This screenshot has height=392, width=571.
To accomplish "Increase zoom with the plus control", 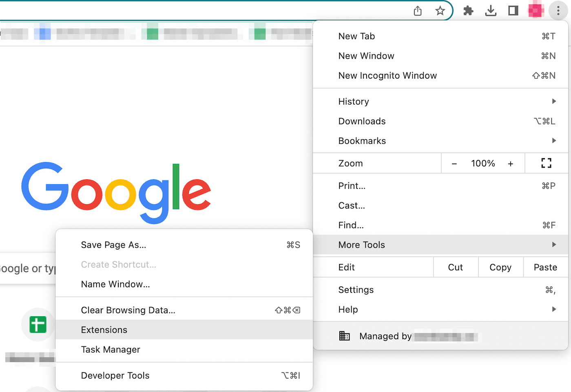I will point(511,163).
